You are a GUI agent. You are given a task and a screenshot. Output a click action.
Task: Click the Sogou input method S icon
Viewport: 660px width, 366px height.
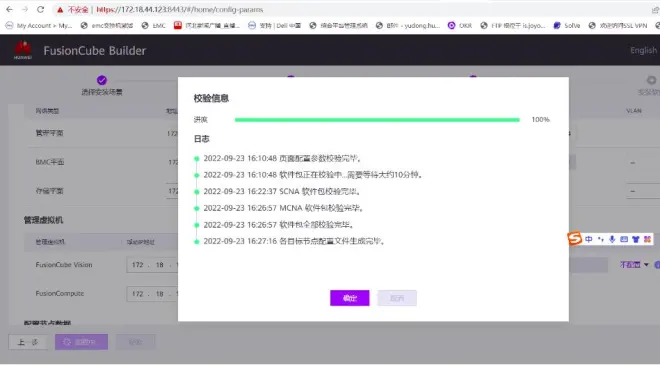(x=575, y=239)
